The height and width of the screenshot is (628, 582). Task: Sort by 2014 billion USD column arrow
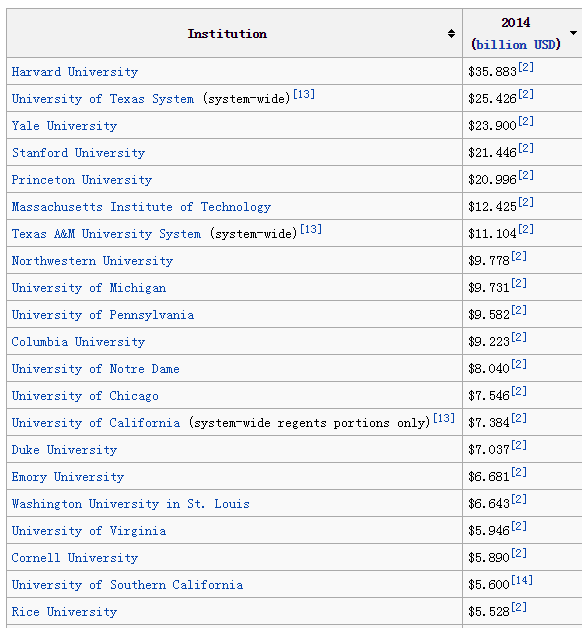tap(574, 33)
